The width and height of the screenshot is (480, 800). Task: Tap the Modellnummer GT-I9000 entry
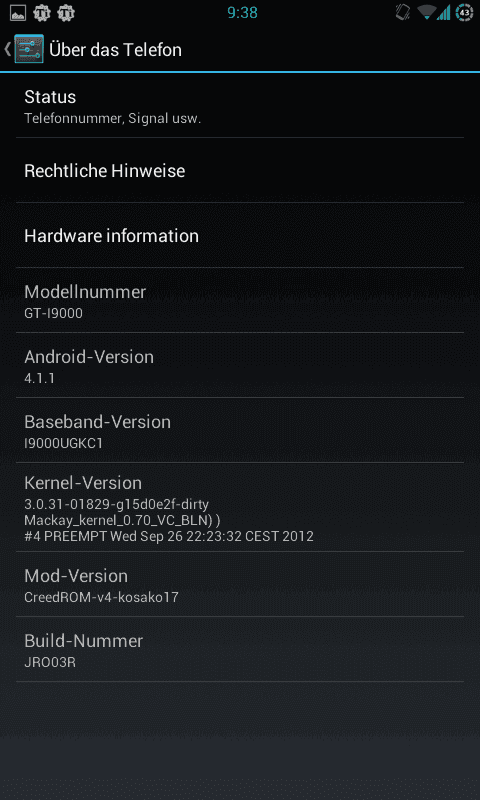tap(240, 301)
